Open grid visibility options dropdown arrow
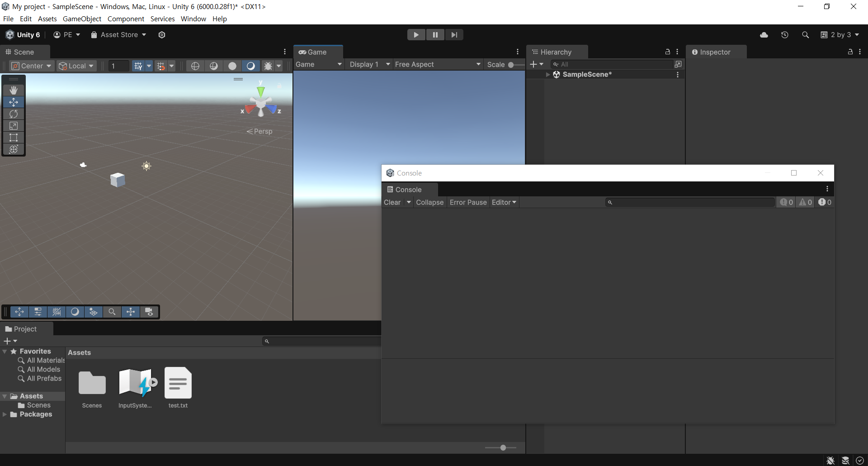The height and width of the screenshot is (466, 868). click(x=149, y=66)
